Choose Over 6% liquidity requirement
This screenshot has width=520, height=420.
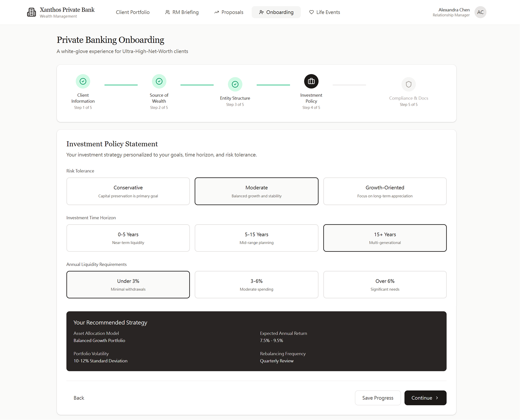click(385, 284)
